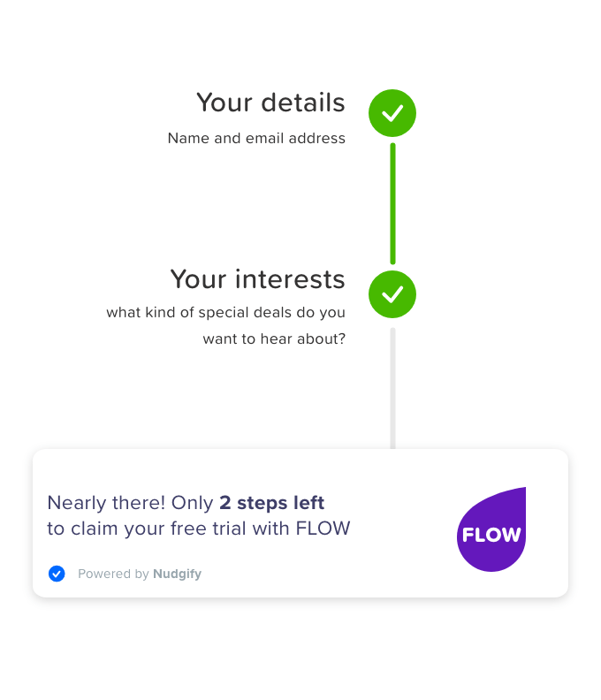Click the green checkmark beside Your details

[x=392, y=113]
